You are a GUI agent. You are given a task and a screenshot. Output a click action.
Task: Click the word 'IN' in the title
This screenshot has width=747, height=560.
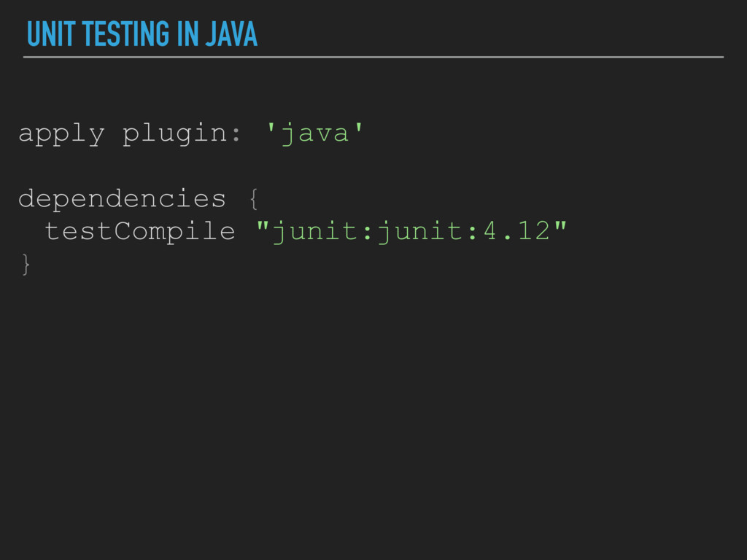(187, 34)
